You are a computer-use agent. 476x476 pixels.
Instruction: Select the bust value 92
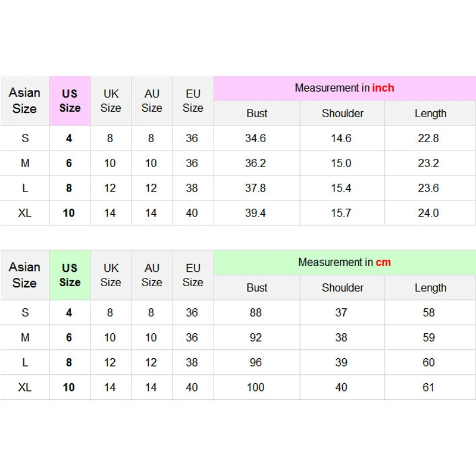coord(256,337)
